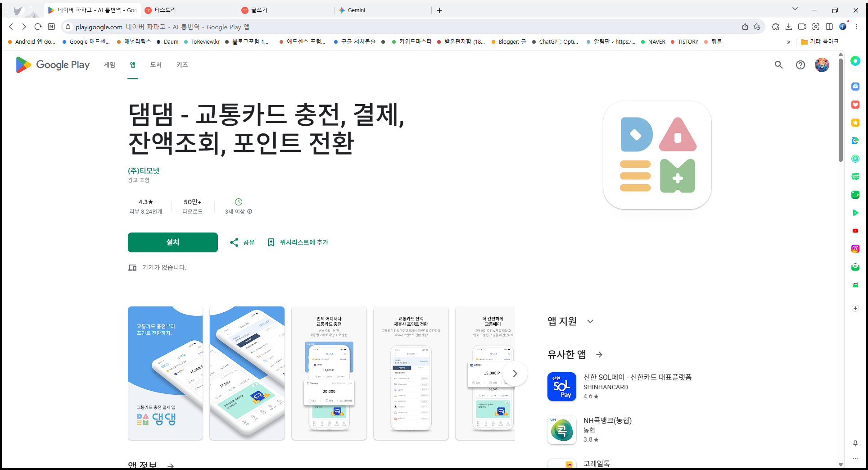Open the ChatGPT bookmark
This screenshot has height=470, width=868.
[x=555, y=41]
